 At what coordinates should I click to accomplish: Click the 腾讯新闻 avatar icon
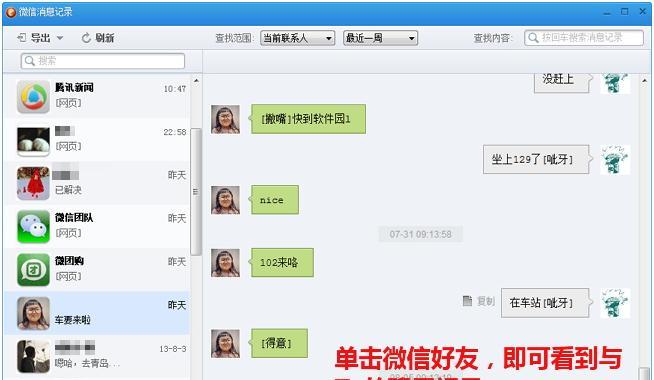point(33,96)
